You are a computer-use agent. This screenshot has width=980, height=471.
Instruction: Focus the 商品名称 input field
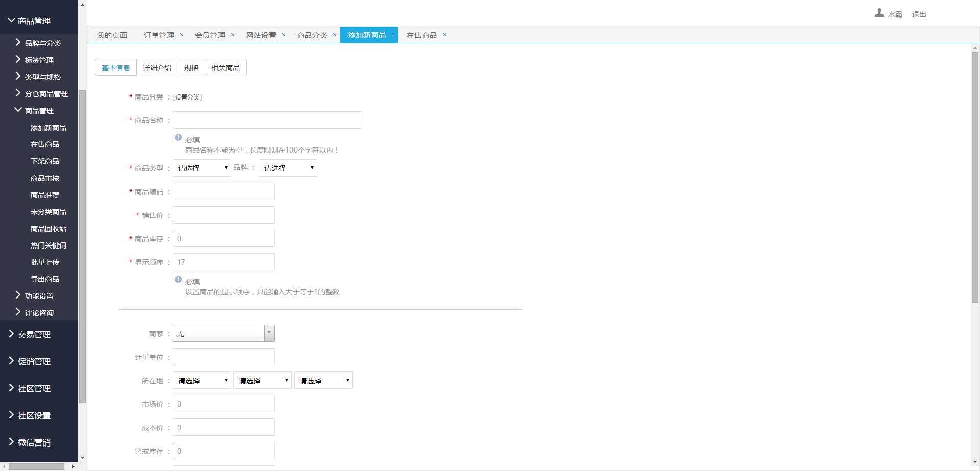pyautogui.click(x=267, y=120)
